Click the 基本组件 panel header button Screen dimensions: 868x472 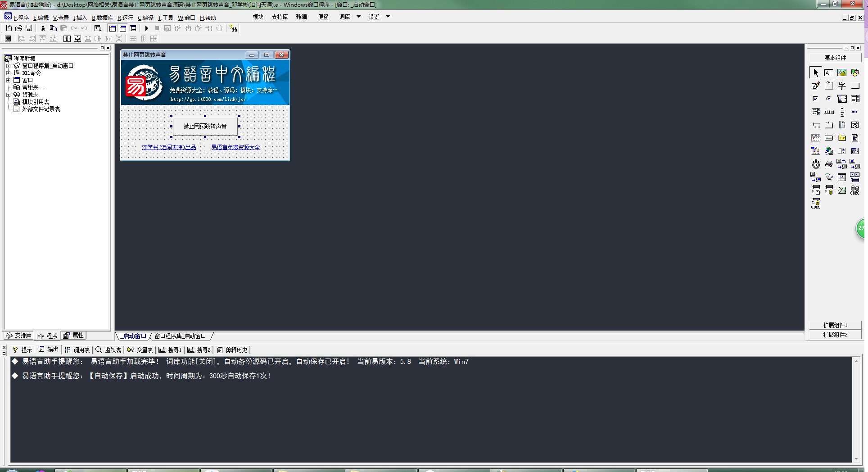(x=835, y=58)
